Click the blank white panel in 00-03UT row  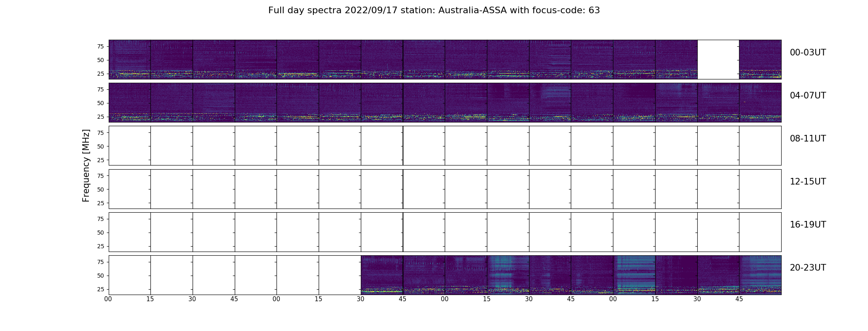point(718,60)
